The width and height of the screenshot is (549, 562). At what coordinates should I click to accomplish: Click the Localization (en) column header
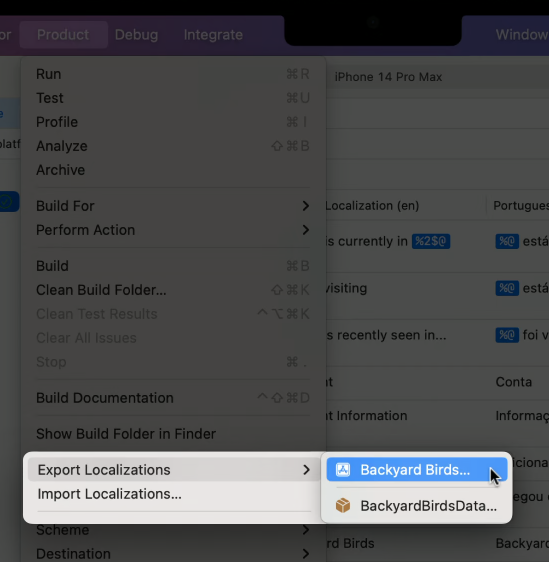tap(372, 206)
